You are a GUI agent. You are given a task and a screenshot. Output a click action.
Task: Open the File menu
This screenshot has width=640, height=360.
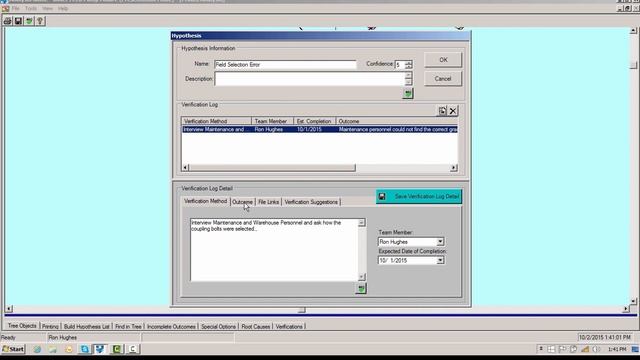pos(16,8)
